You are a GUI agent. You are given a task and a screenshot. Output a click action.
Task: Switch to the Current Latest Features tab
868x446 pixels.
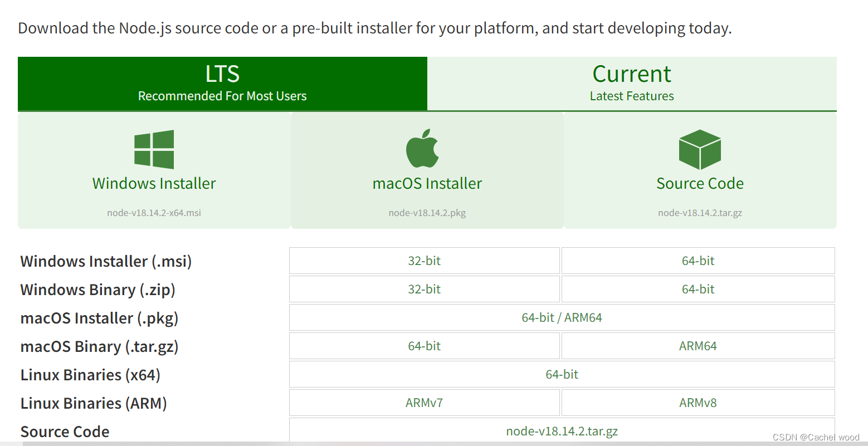coord(632,84)
